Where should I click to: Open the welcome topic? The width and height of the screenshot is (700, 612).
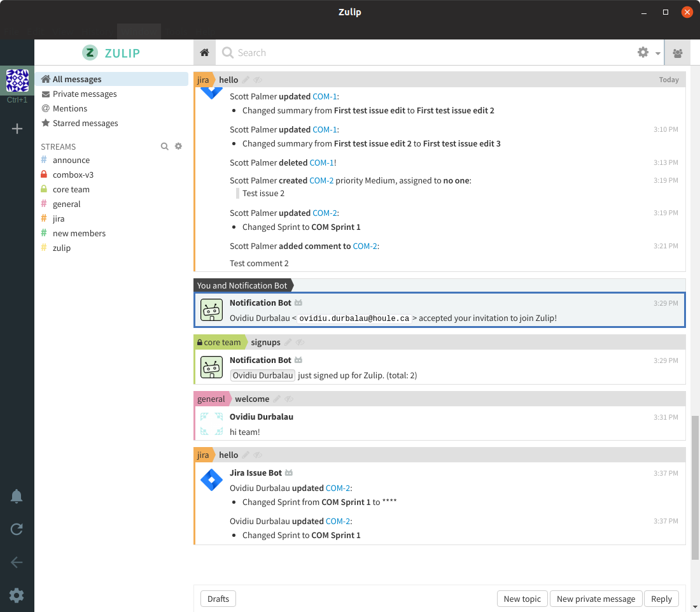point(252,399)
